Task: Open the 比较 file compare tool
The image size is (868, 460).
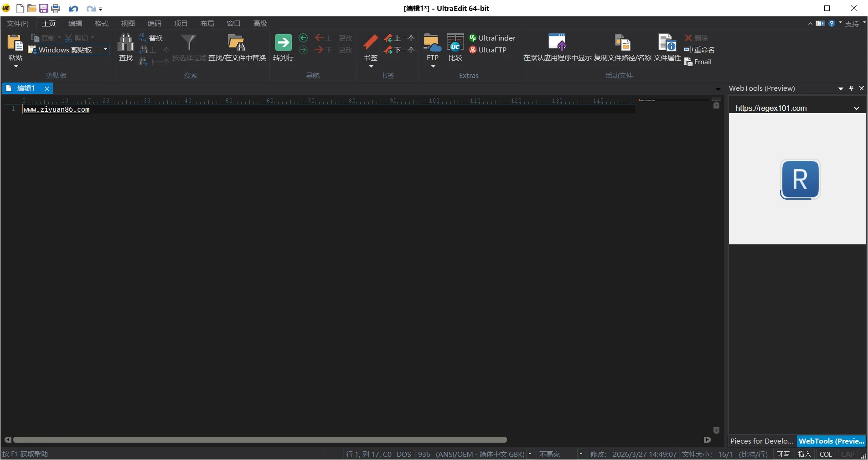Action: point(455,46)
